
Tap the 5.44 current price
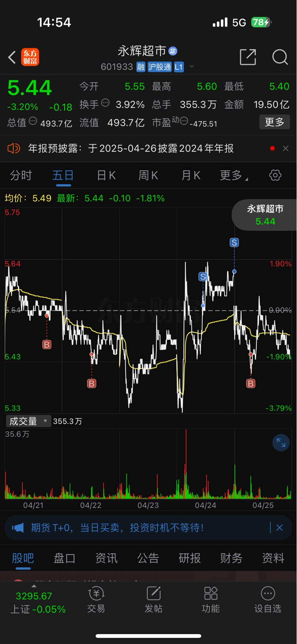point(29,88)
